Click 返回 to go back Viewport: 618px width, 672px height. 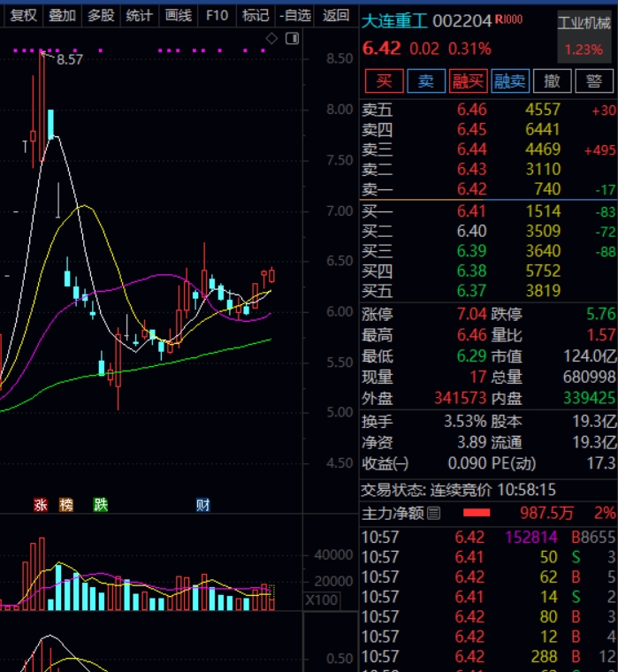point(336,16)
